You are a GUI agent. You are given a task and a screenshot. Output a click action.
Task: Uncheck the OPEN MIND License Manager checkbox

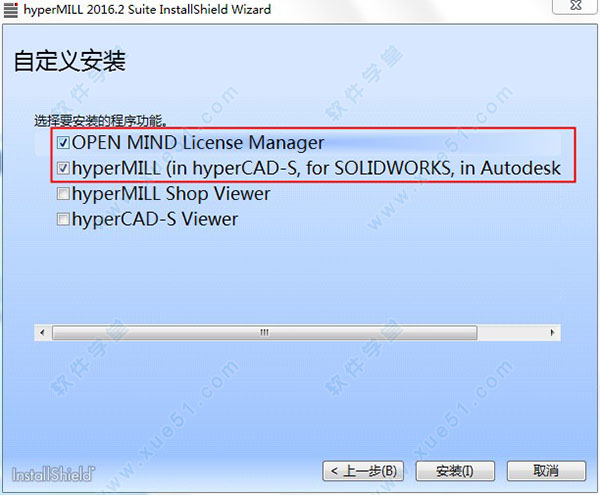pyautogui.click(x=63, y=143)
